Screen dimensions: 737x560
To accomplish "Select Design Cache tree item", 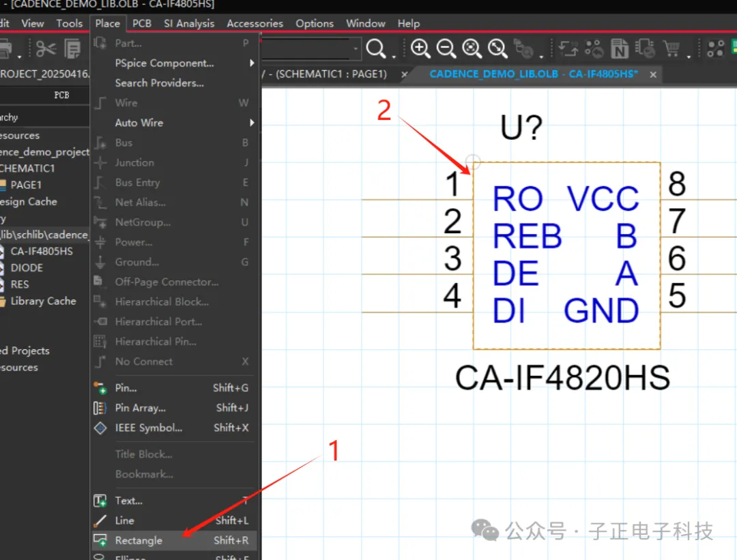I will tap(28, 201).
